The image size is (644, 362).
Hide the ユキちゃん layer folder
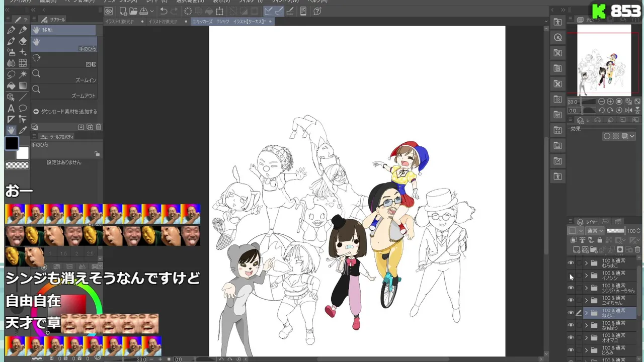pyautogui.click(x=571, y=300)
